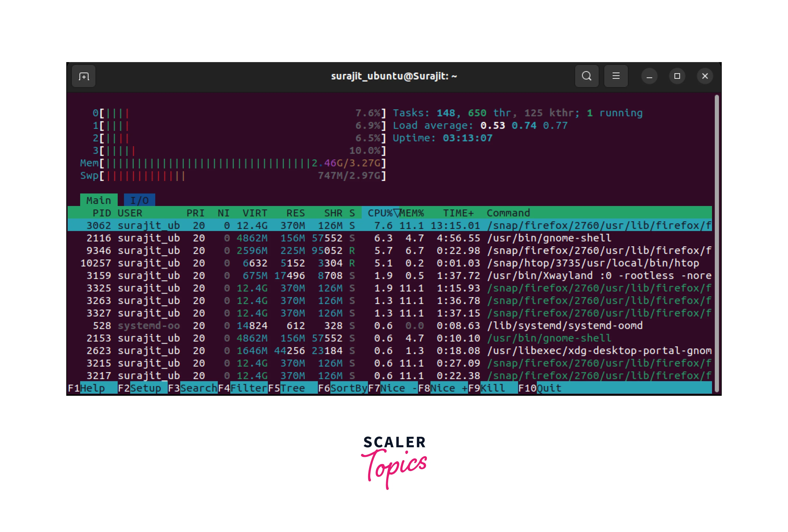Minimize the terminal window

pos(649,76)
